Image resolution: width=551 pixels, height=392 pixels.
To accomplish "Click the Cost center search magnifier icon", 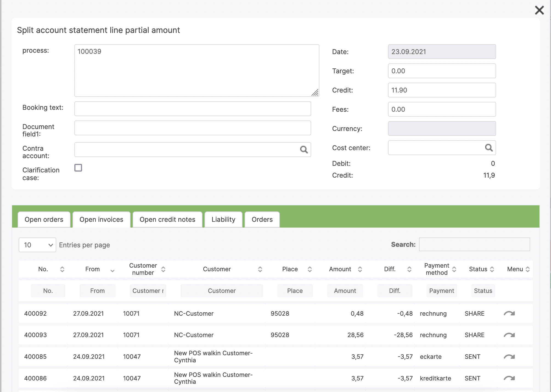I will tap(489, 148).
